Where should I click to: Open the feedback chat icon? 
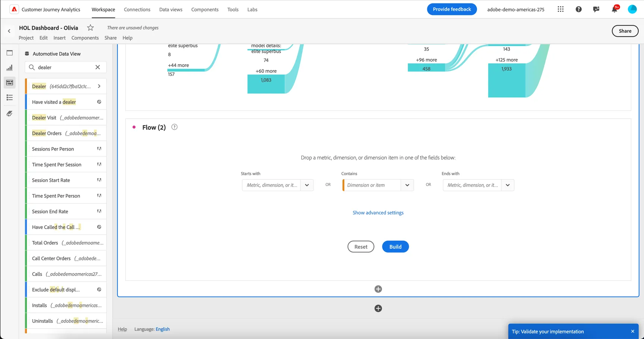point(596,9)
